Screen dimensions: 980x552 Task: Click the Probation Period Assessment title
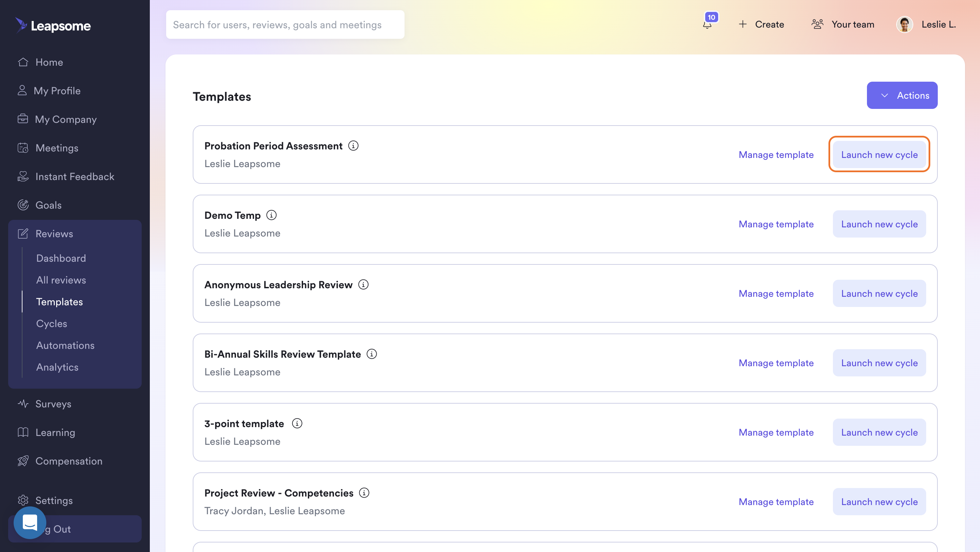click(273, 146)
